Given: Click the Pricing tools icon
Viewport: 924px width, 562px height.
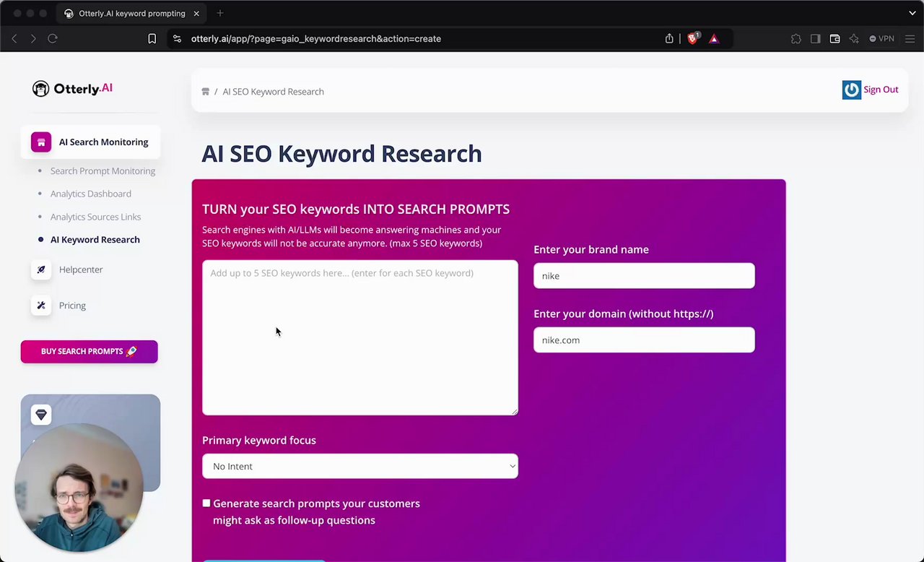Looking at the screenshot, I should pyautogui.click(x=41, y=306).
